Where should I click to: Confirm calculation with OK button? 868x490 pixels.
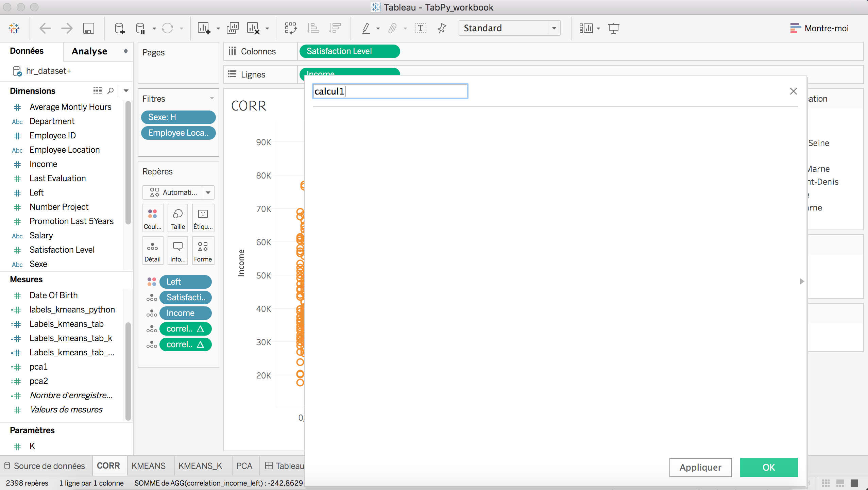point(769,467)
